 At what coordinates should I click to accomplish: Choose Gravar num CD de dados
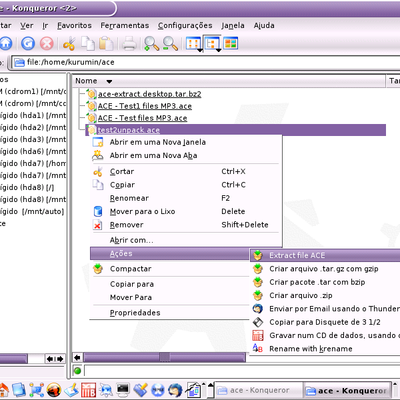tap(325, 335)
